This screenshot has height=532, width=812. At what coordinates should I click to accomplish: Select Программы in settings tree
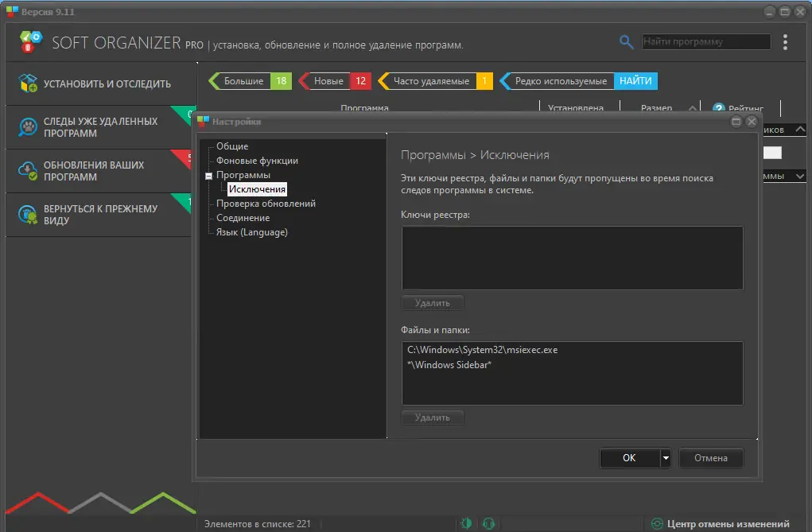pyautogui.click(x=243, y=175)
